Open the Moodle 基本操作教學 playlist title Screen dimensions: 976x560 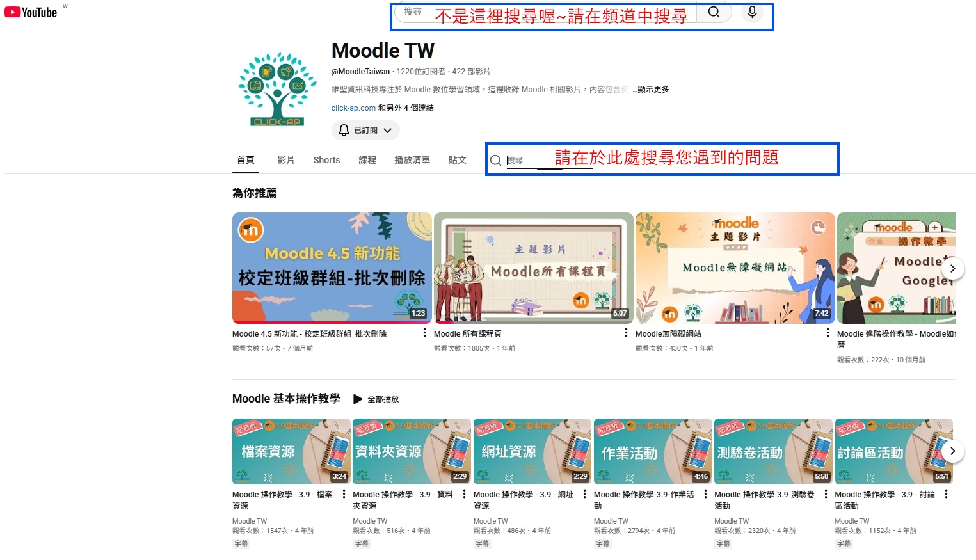pos(286,399)
